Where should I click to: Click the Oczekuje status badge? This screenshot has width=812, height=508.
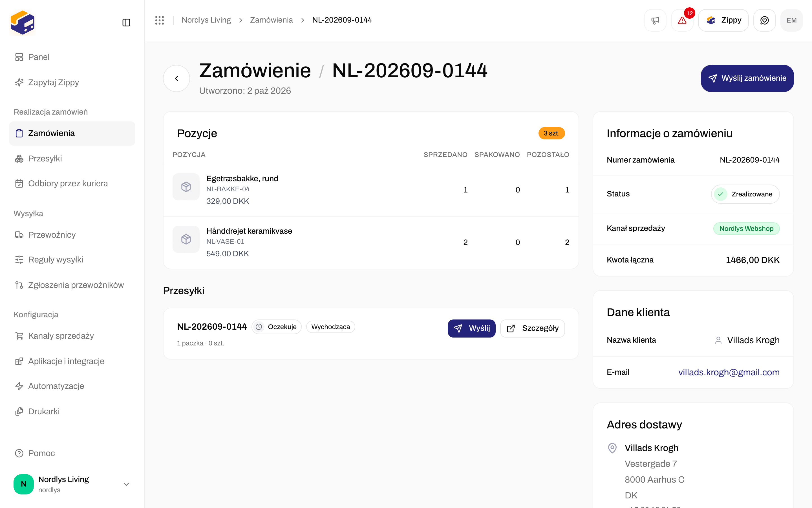(x=277, y=327)
